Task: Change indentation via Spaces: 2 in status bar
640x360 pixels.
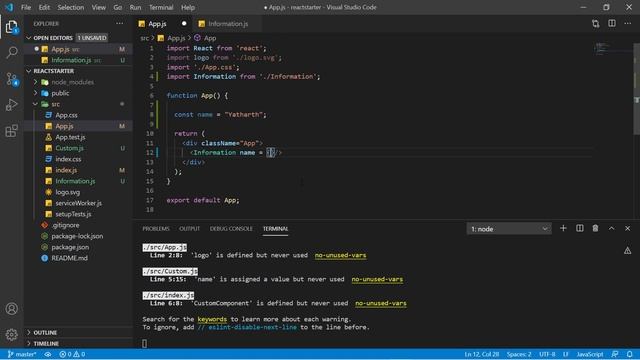Action: tap(519, 354)
